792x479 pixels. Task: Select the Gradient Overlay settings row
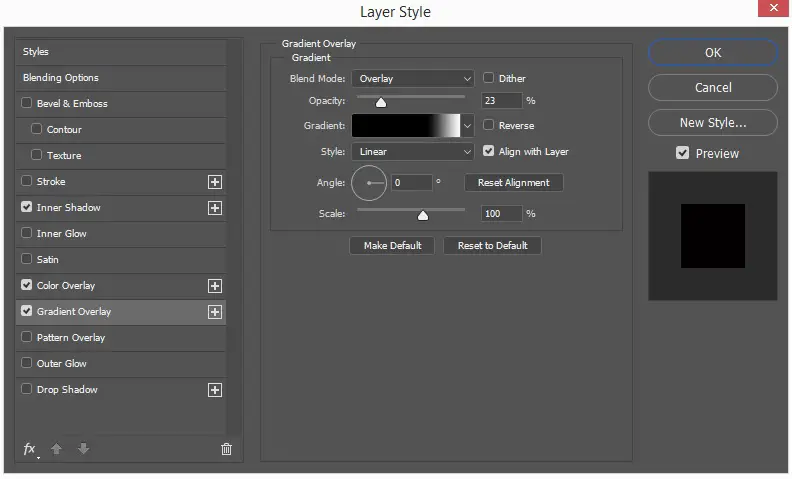point(121,312)
